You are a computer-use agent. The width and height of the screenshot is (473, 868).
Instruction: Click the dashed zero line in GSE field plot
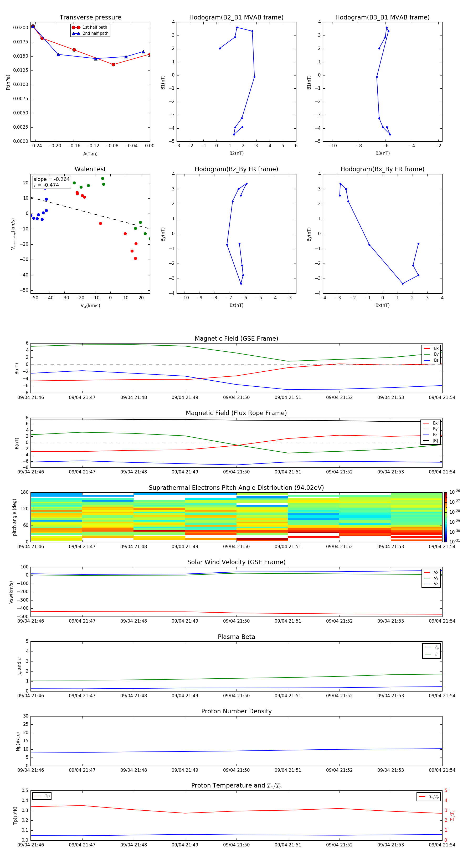click(236, 365)
